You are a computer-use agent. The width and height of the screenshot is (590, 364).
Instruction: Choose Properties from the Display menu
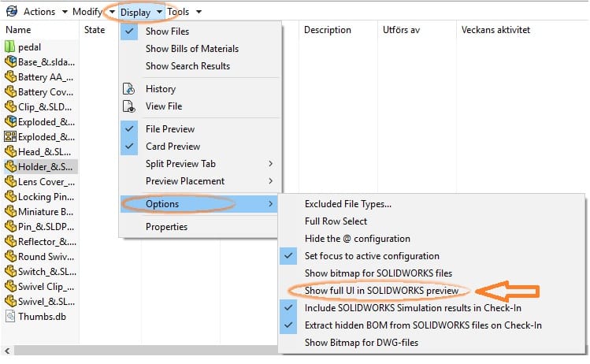click(166, 227)
